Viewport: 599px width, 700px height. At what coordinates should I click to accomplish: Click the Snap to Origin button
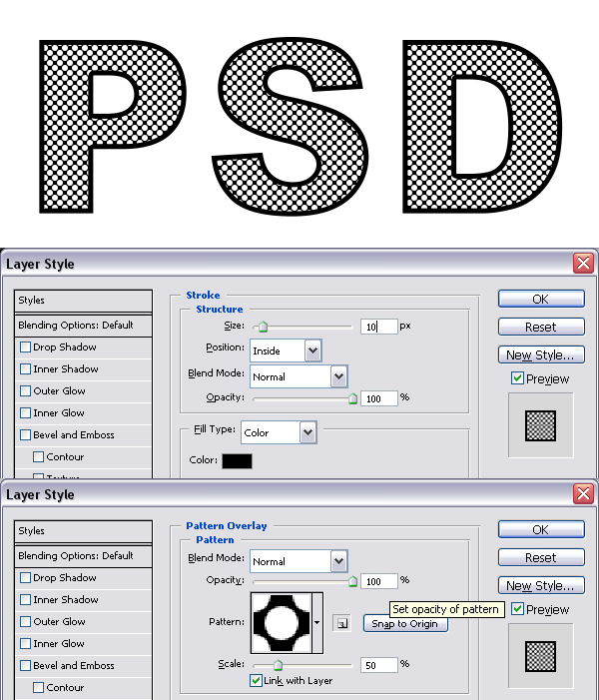(x=405, y=624)
